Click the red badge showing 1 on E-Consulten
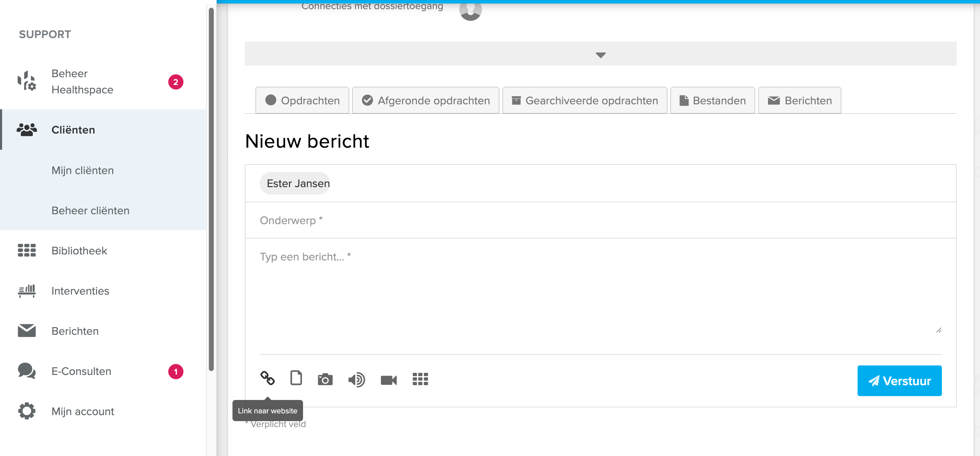The image size is (980, 456). click(x=176, y=372)
